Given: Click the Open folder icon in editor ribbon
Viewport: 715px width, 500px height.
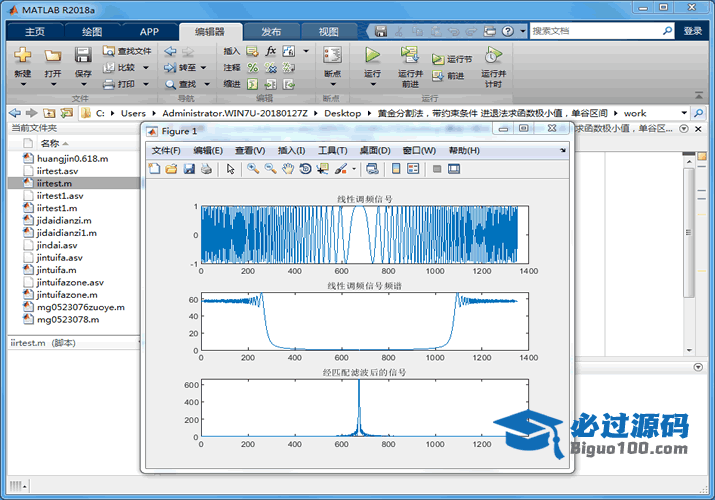Looking at the screenshot, I should point(53,55).
